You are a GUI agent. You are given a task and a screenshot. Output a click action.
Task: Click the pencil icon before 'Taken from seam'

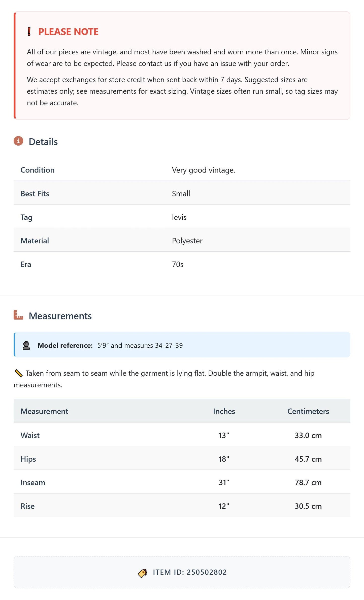pyautogui.click(x=19, y=373)
